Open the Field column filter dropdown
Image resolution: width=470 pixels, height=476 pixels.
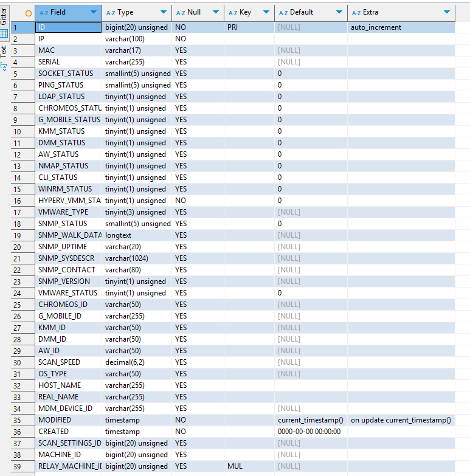pyautogui.click(x=93, y=13)
